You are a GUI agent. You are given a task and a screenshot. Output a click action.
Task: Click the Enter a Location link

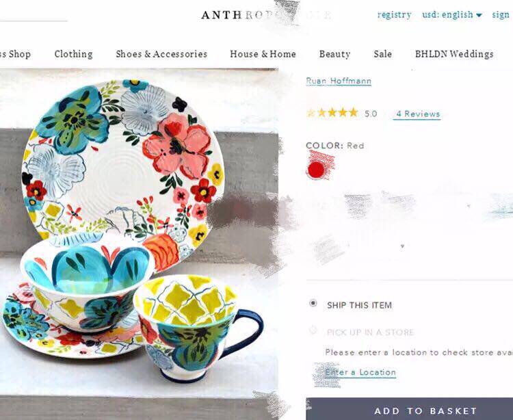[x=360, y=373]
